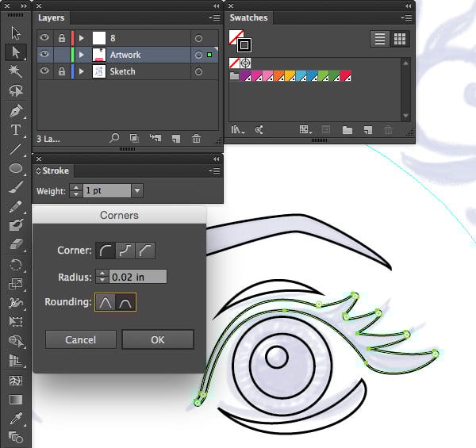Select the Blob Brush tool
Viewport: 476px width, 448px height.
[x=16, y=225]
